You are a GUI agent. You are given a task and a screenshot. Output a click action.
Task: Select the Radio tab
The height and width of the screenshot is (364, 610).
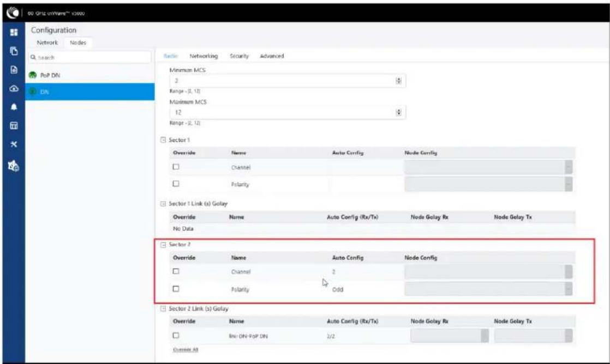(171, 56)
